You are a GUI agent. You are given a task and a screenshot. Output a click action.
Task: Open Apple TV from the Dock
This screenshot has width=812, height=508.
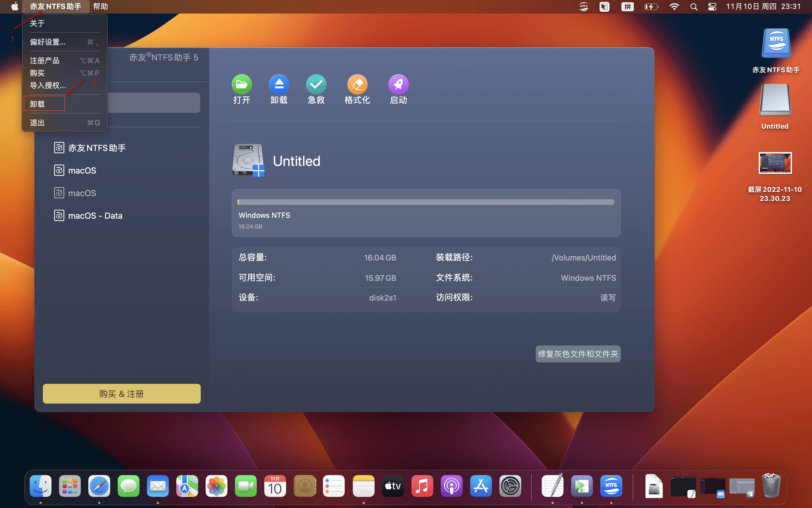pos(392,486)
